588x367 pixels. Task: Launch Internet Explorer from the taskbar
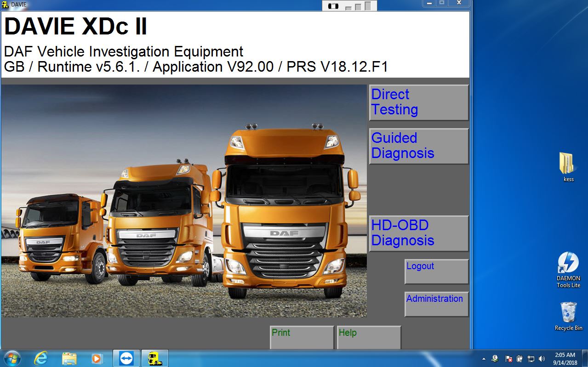[x=40, y=358]
